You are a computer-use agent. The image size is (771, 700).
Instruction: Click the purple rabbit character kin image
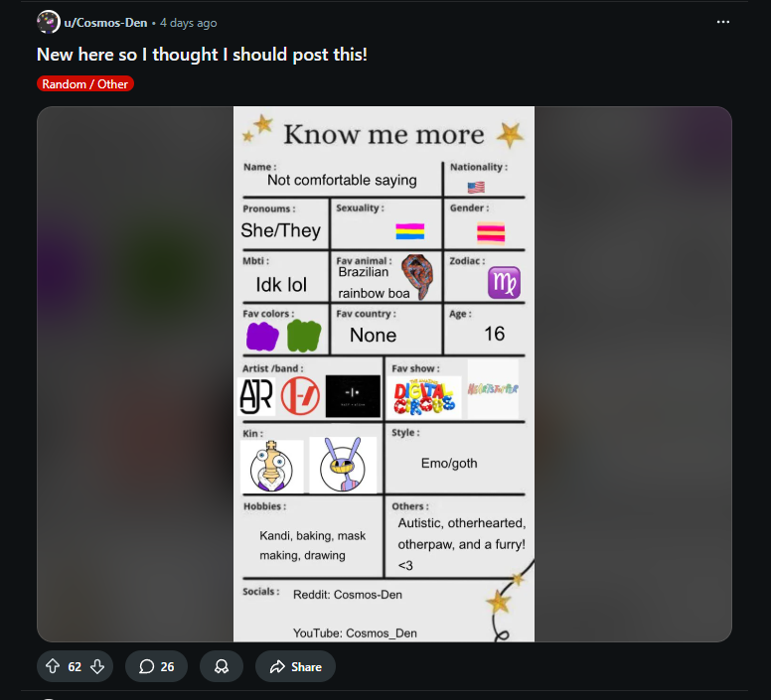(x=342, y=465)
